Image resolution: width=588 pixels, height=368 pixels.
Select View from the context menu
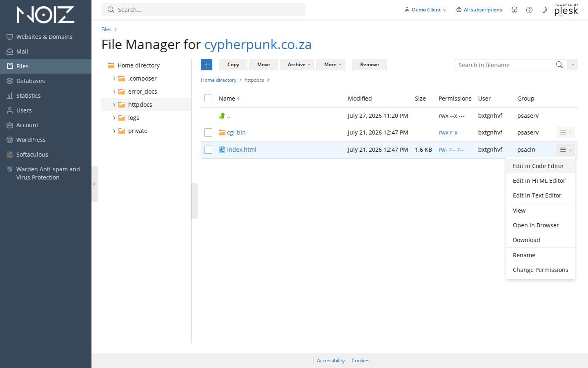pyautogui.click(x=541, y=211)
